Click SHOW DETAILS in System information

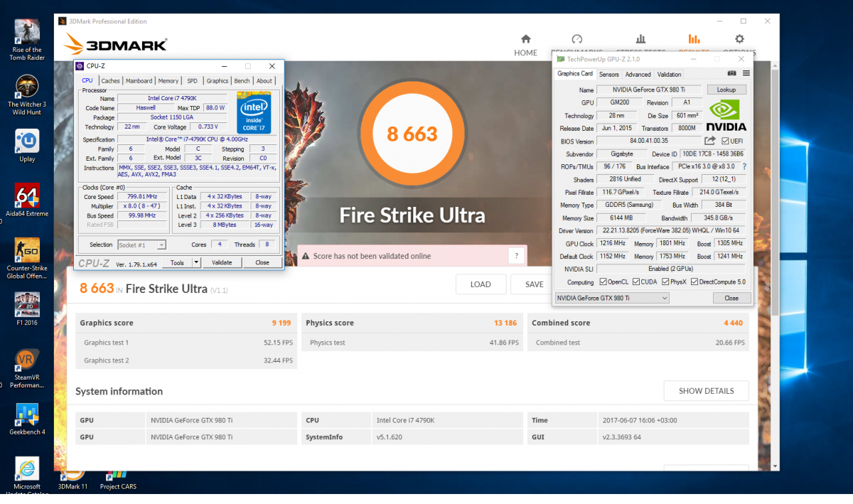(x=706, y=391)
